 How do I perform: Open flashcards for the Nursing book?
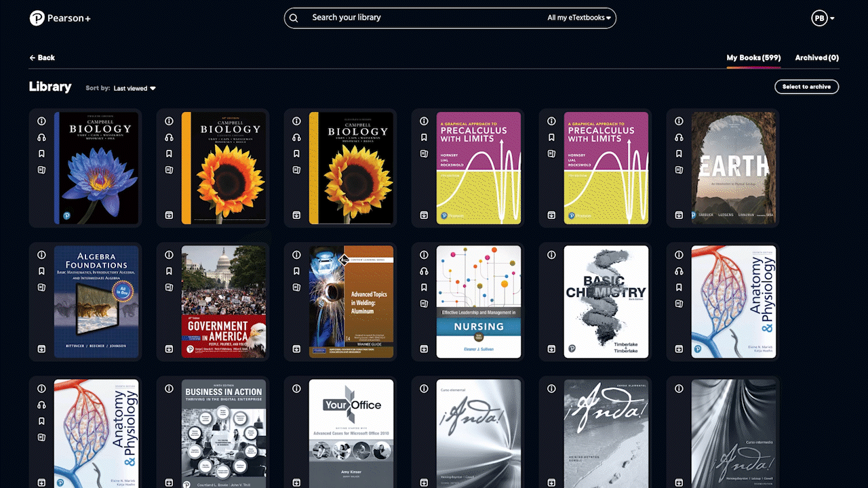tap(424, 304)
